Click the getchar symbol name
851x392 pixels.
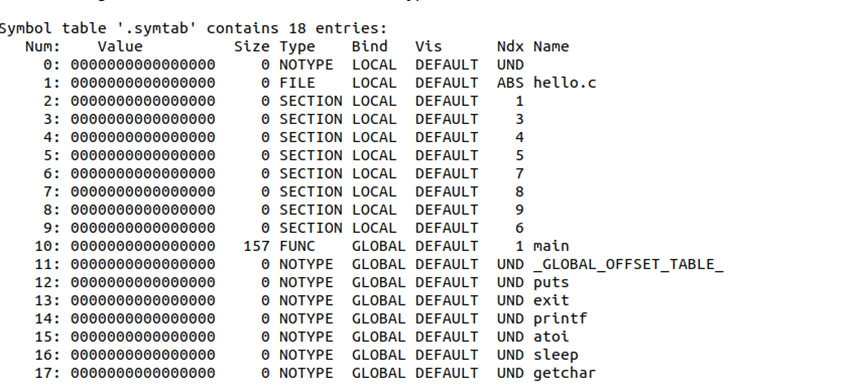564,373
